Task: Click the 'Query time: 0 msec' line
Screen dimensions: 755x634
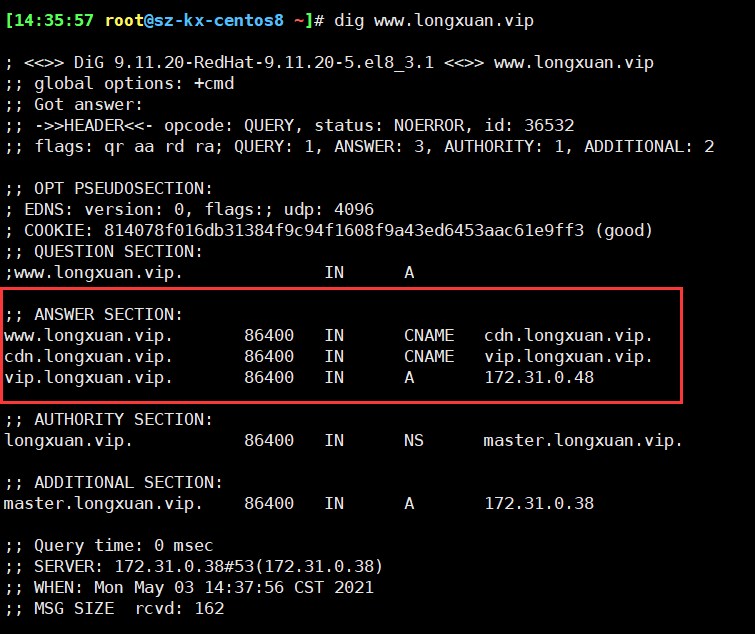Action: point(109,546)
